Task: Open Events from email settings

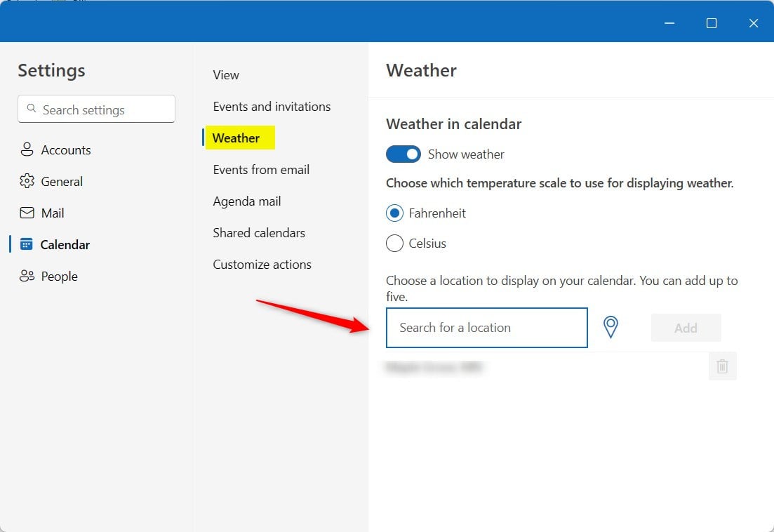Action: (x=261, y=170)
